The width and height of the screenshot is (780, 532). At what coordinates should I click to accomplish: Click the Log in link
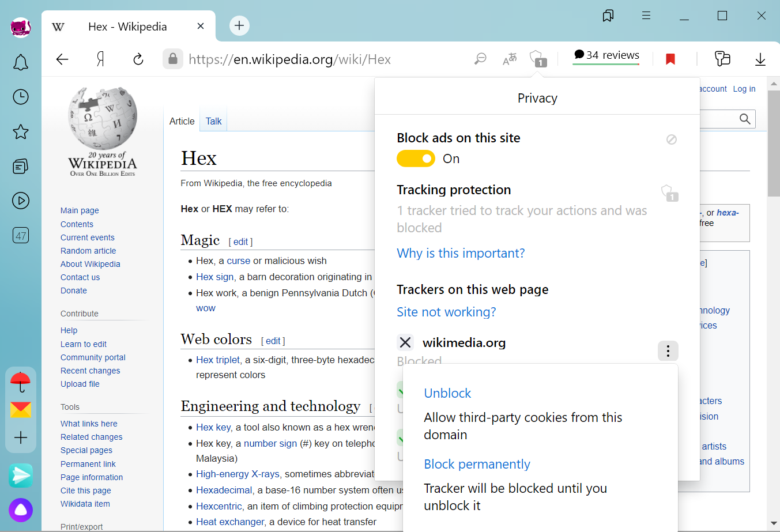point(744,89)
